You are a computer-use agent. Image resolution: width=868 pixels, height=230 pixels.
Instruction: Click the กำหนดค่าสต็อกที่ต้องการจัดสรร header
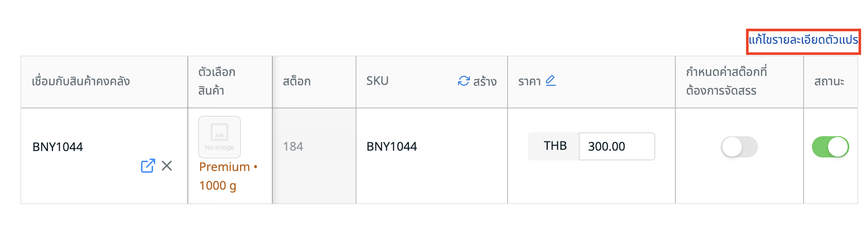click(726, 81)
